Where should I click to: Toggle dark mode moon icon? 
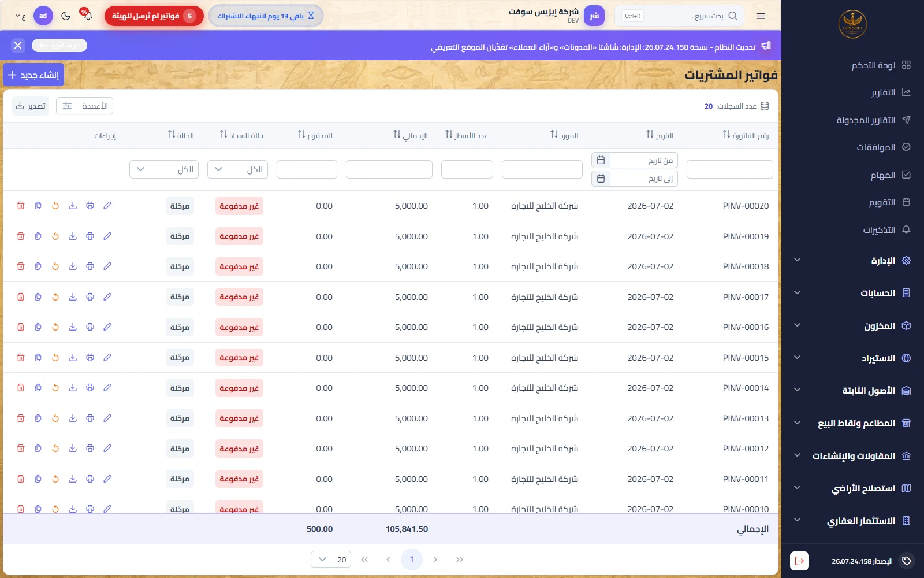coord(66,16)
